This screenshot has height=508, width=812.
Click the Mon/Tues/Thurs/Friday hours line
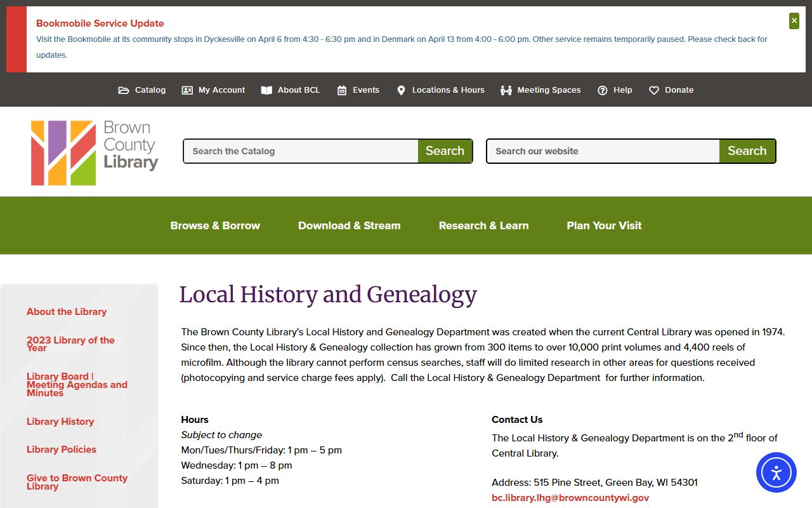point(261,450)
